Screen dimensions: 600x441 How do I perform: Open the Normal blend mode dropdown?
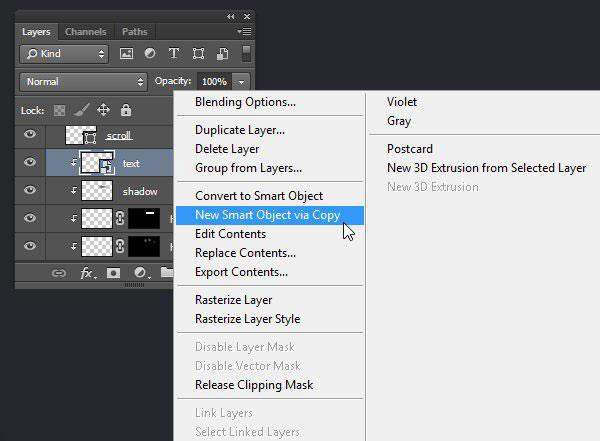pos(84,81)
